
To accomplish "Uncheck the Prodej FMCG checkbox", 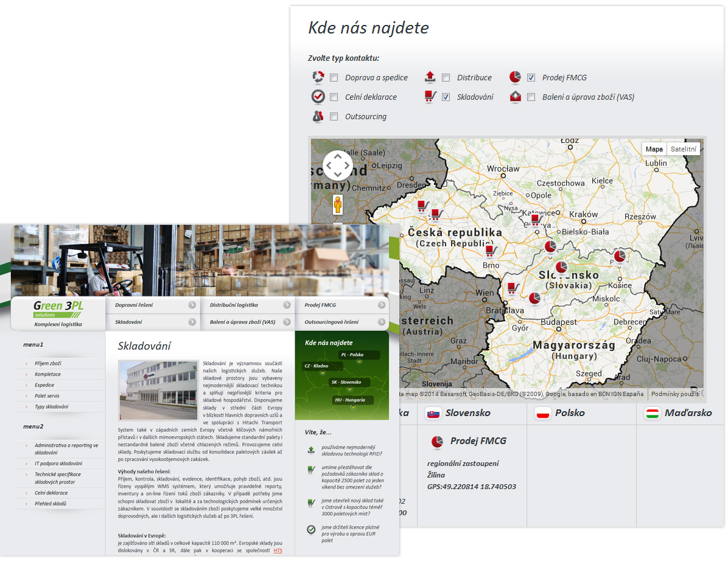I will (x=531, y=78).
